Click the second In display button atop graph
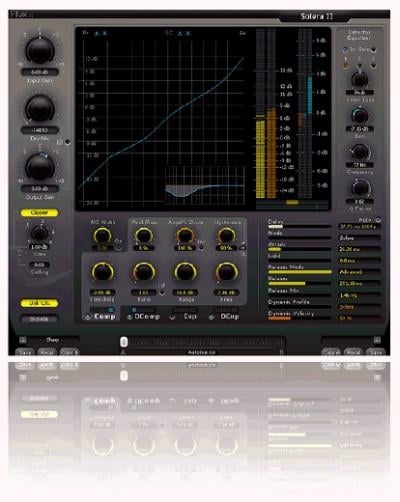This screenshot has height=502, width=400. 104,33
